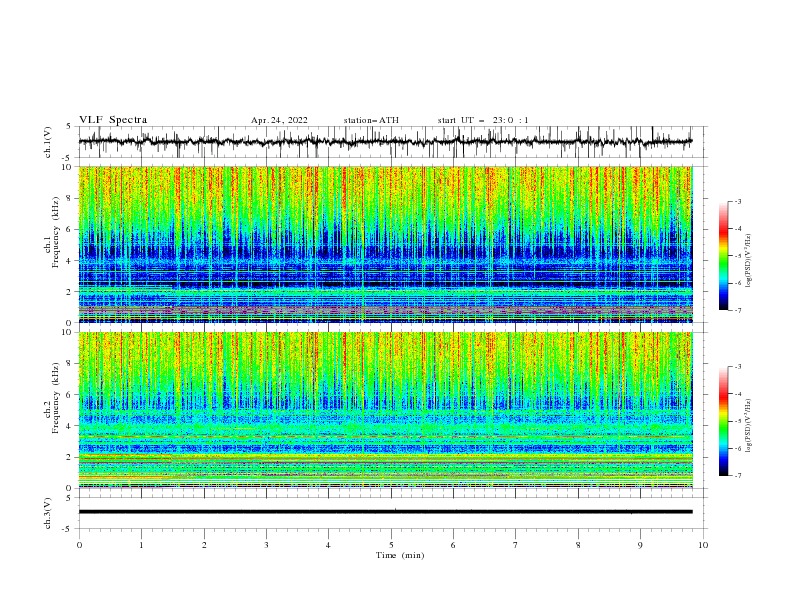This screenshot has width=792, height=612.
Task: Click the time axis tick label '7'
Action: (516, 545)
